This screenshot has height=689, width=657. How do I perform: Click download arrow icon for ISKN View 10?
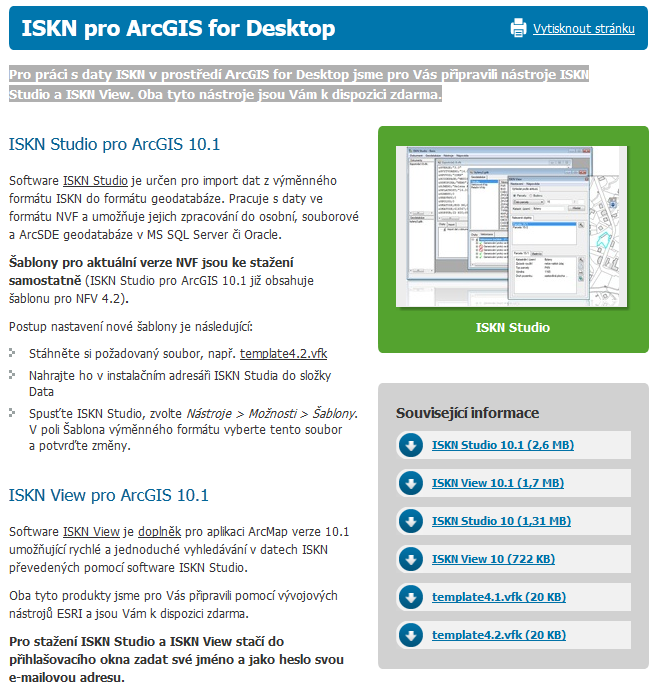point(411,559)
